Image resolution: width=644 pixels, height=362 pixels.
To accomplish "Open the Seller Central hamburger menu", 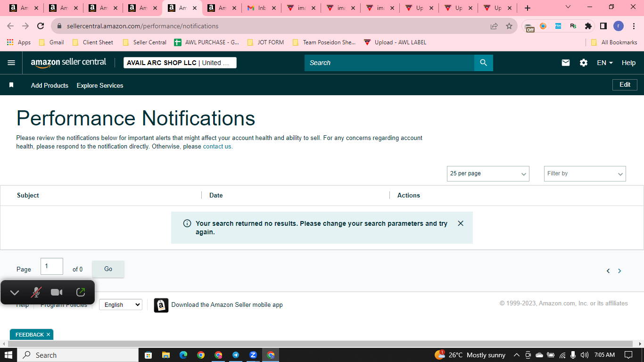I will 11,63.
